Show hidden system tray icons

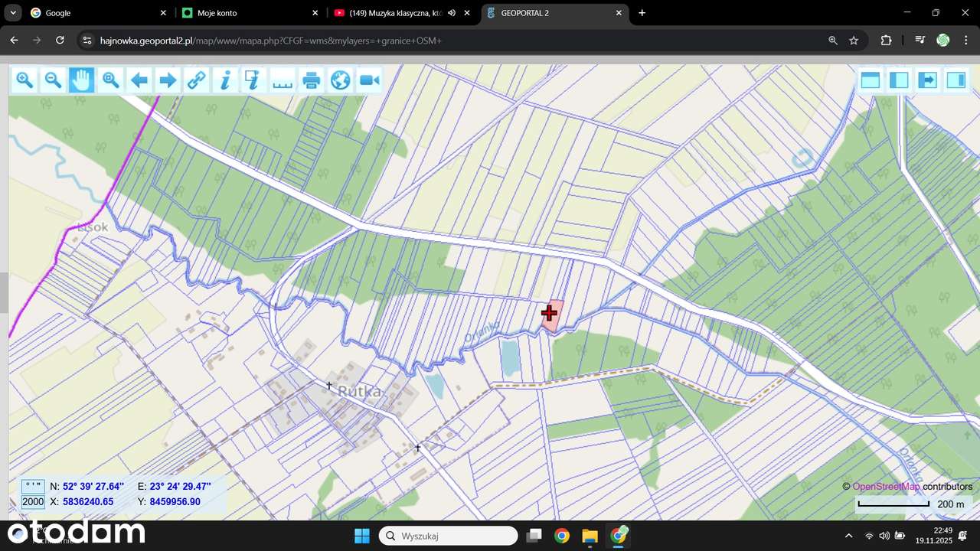(848, 536)
